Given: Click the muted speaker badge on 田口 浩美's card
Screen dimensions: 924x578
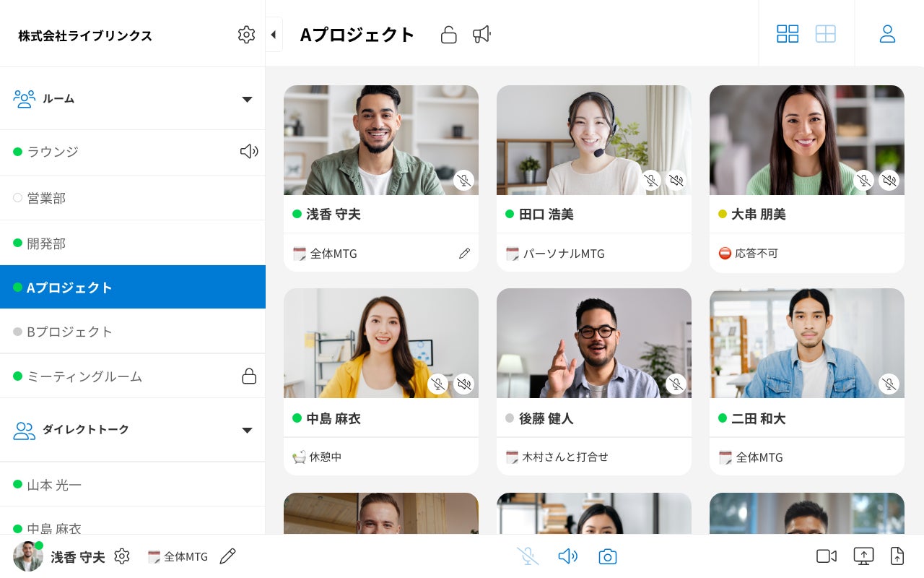Looking at the screenshot, I should click(676, 180).
